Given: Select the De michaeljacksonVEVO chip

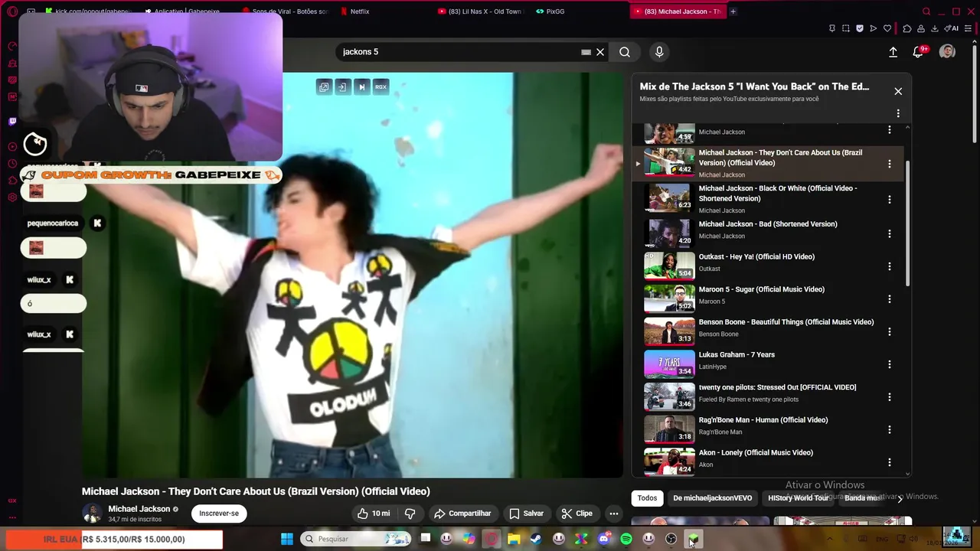Looking at the screenshot, I should (x=712, y=498).
